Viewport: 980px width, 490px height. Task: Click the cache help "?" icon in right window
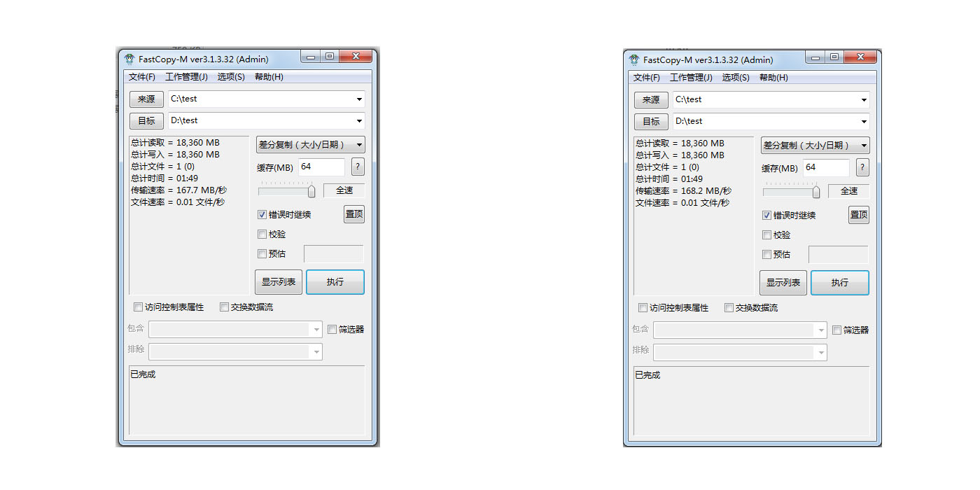point(862,167)
